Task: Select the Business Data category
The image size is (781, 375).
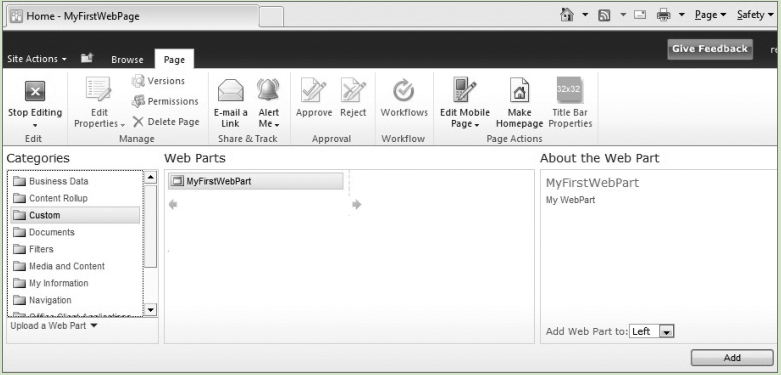Action: (76, 181)
